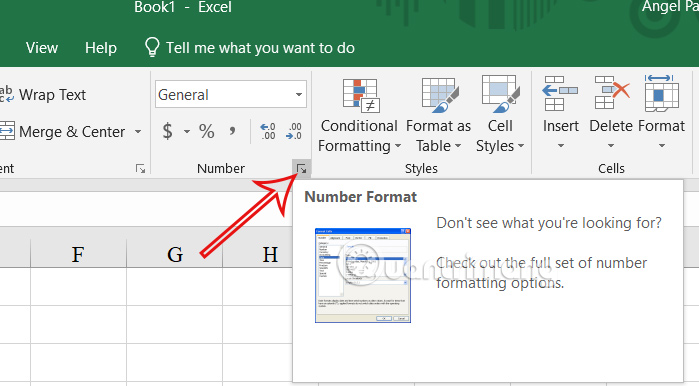This screenshot has height=386, width=699.
Task: Apply Comma Style icon
Action: [232, 131]
